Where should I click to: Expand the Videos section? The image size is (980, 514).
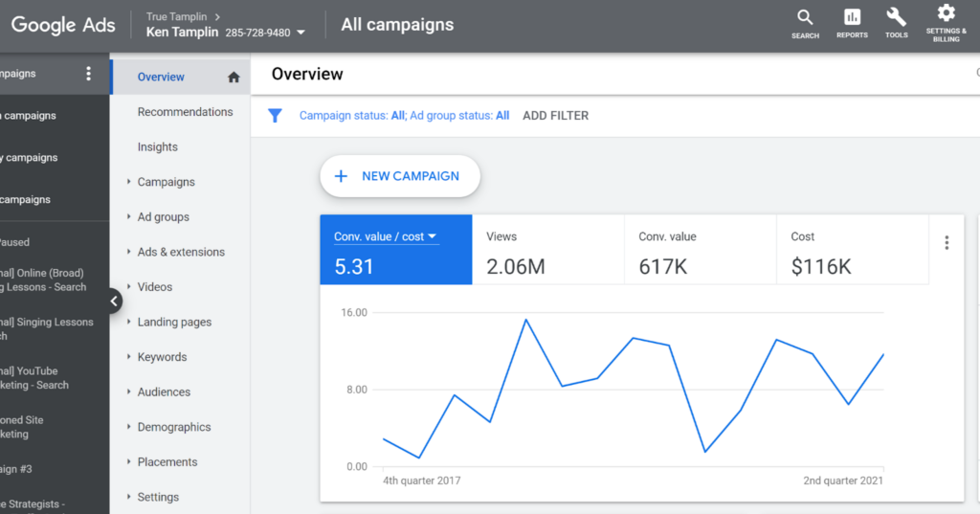point(129,287)
